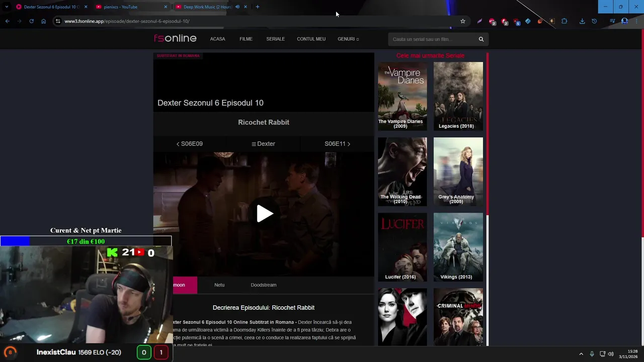Go back with the browser back arrow

pos(7,21)
